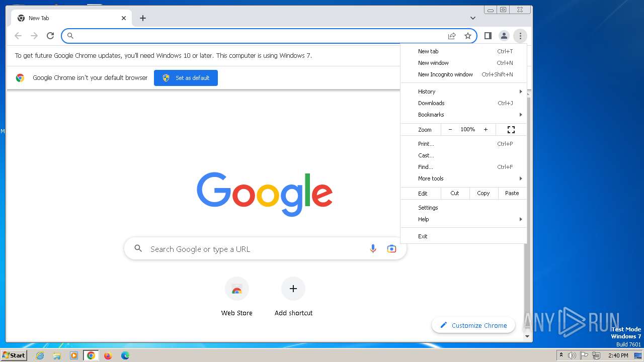
Task: Click the page scrollbar down arrow
Action: click(x=527, y=336)
